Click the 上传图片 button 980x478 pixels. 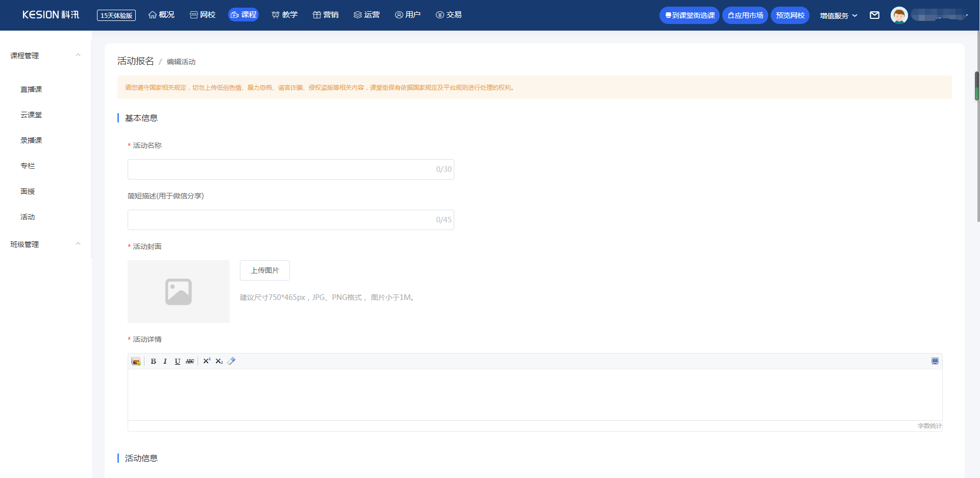click(x=264, y=270)
